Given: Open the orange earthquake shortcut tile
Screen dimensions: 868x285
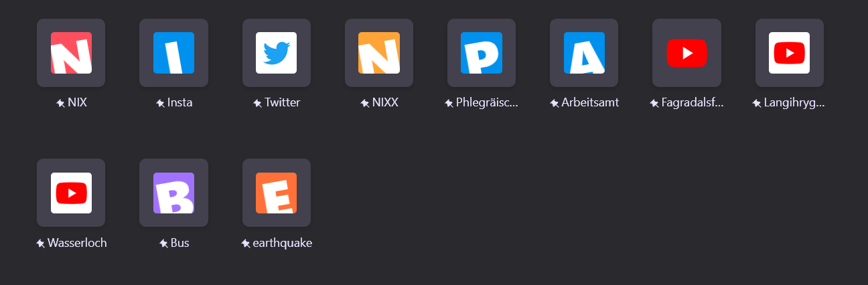Looking at the screenshot, I should pos(277,193).
